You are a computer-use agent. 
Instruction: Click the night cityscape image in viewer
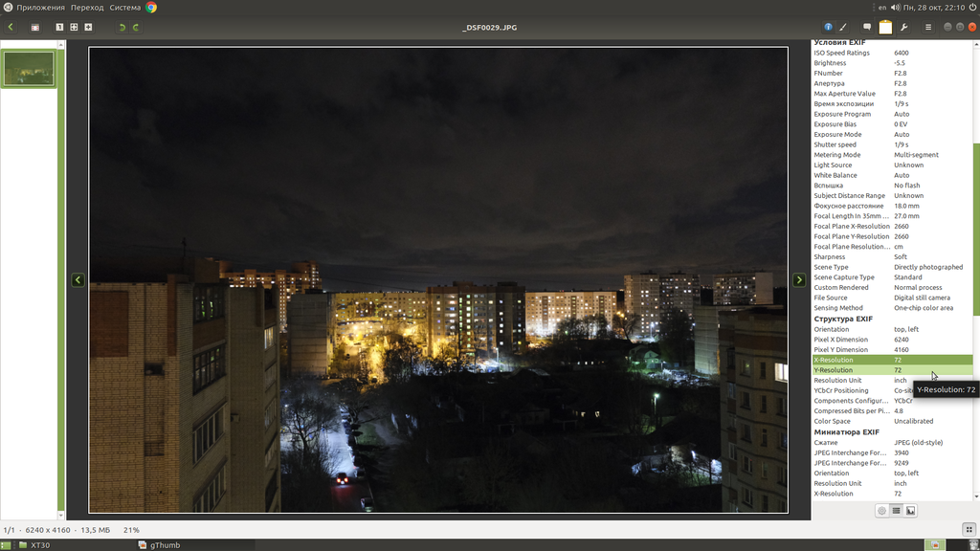pos(438,280)
